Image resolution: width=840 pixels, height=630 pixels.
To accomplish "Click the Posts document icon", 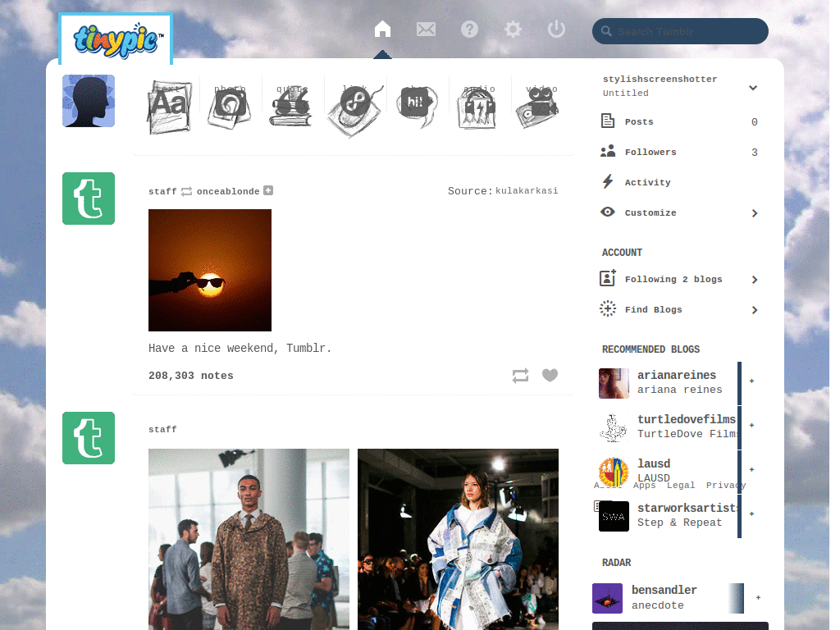I will tap(608, 121).
